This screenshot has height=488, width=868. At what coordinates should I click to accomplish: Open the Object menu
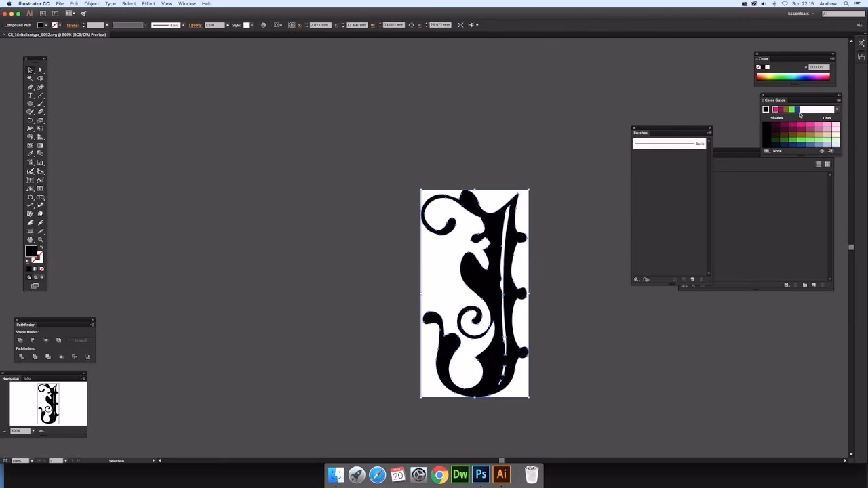(92, 4)
